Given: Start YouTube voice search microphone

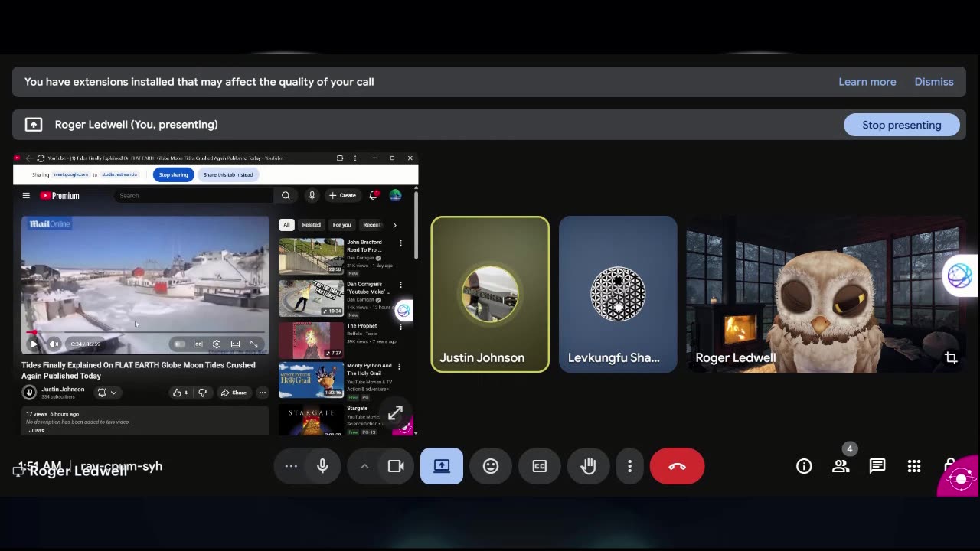Looking at the screenshot, I should pyautogui.click(x=312, y=195).
